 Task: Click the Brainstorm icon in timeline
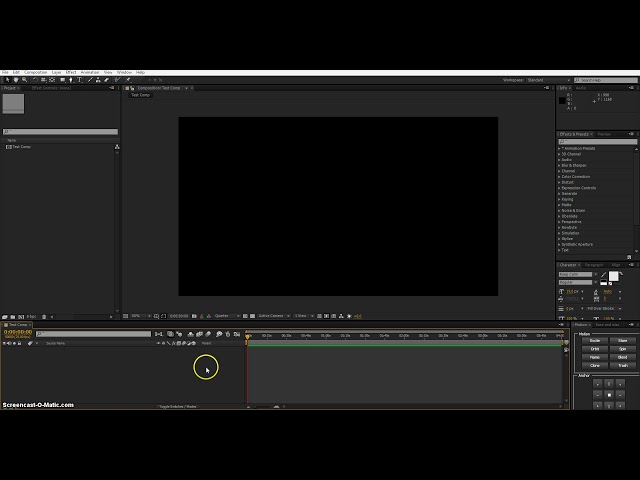coord(219,334)
